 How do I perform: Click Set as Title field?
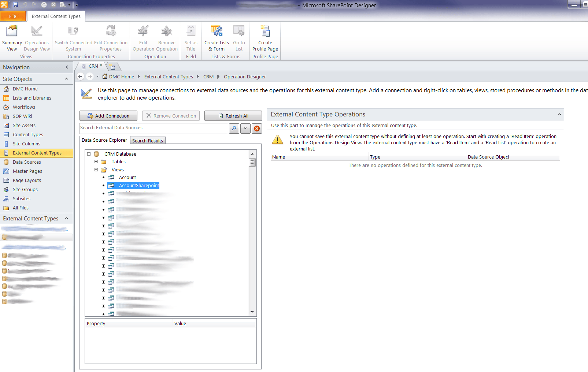coord(191,38)
